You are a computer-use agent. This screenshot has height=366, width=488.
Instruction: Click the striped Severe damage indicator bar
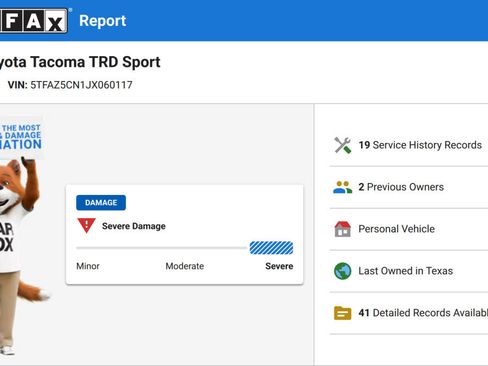pos(271,248)
